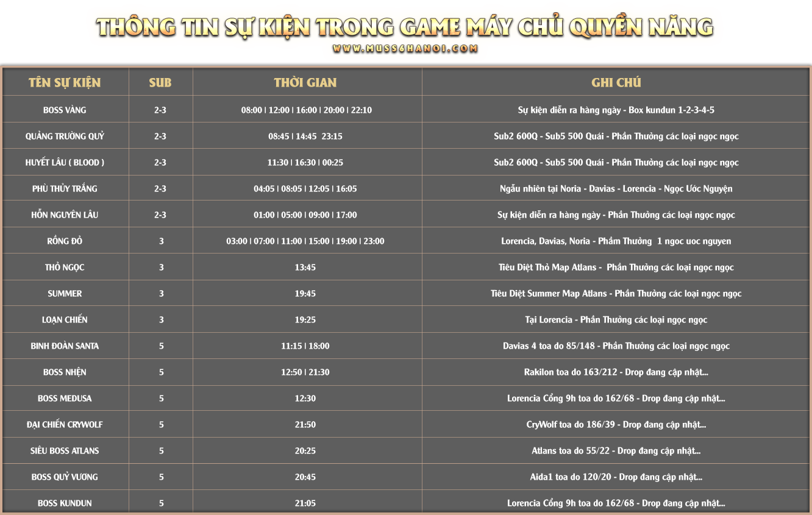Click the 'BINH ĐOÀN SANTA' event name

pyautogui.click(x=65, y=346)
